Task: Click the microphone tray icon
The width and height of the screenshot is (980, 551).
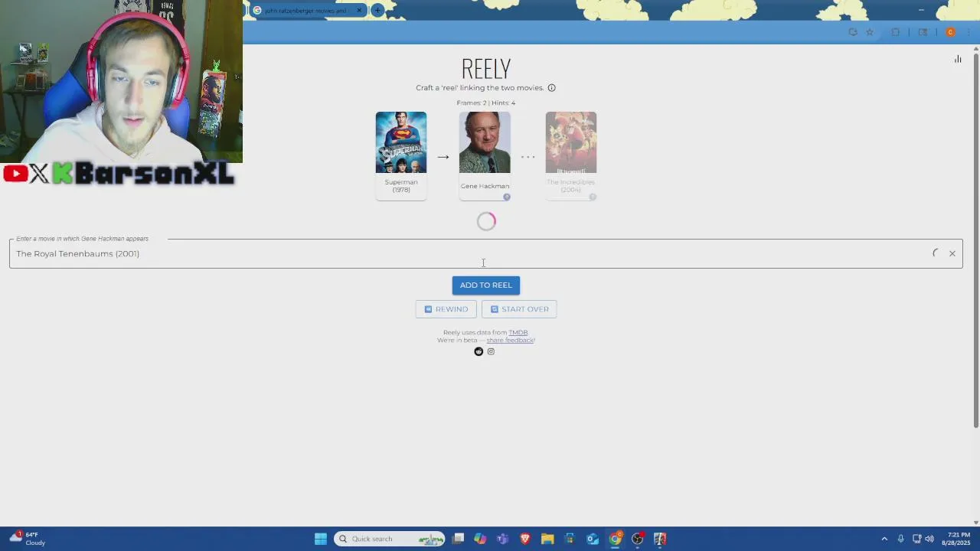Action: 900,539
